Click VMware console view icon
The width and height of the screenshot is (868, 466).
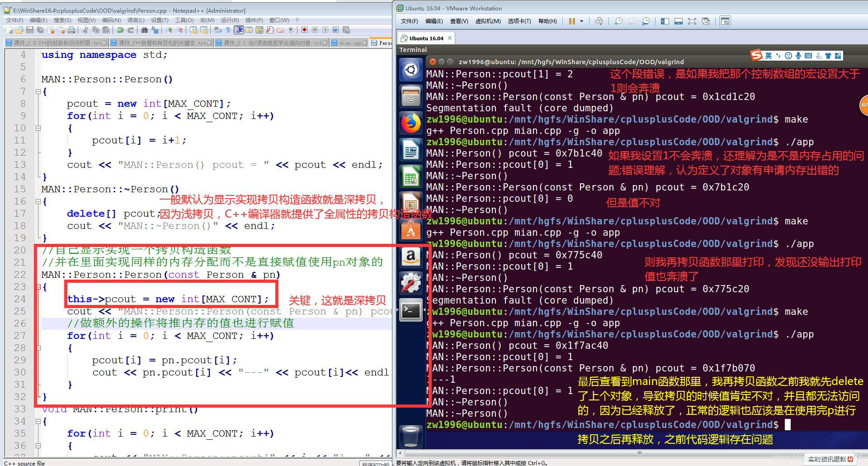point(725,21)
